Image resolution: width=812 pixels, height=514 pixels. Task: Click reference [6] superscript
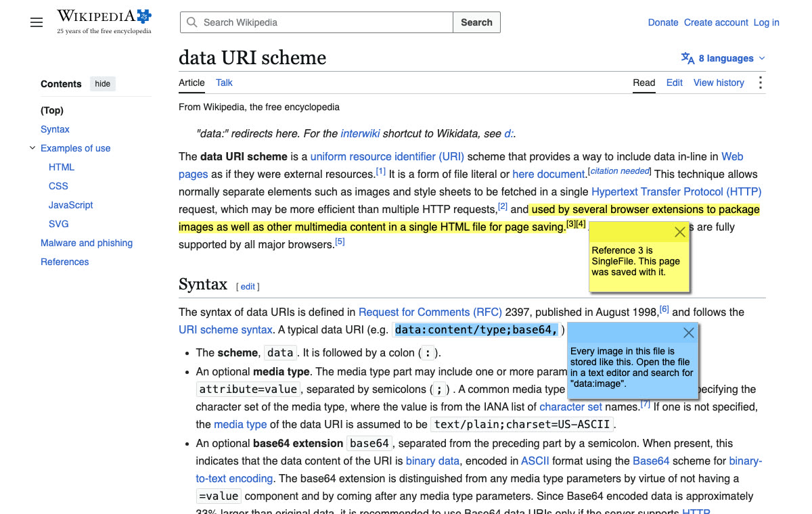[664, 309]
